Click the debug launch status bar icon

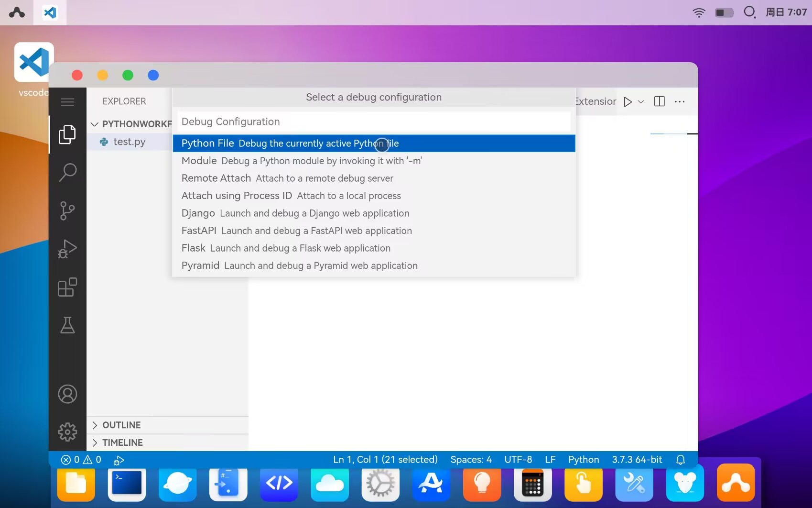[x=119, y=460]
